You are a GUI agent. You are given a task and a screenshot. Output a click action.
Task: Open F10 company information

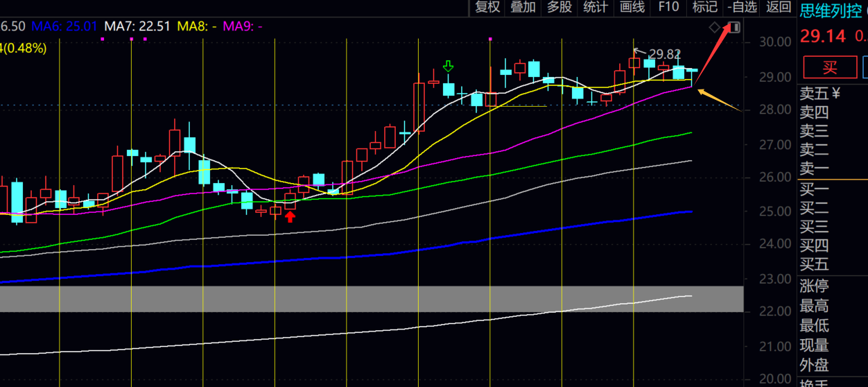[x=668, y=8]
